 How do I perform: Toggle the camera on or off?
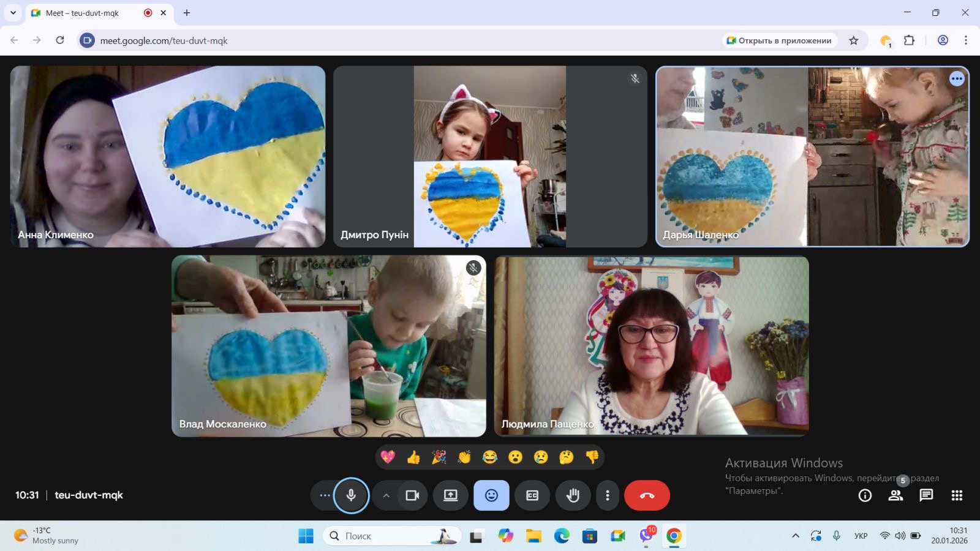click(x=412, y=495)
